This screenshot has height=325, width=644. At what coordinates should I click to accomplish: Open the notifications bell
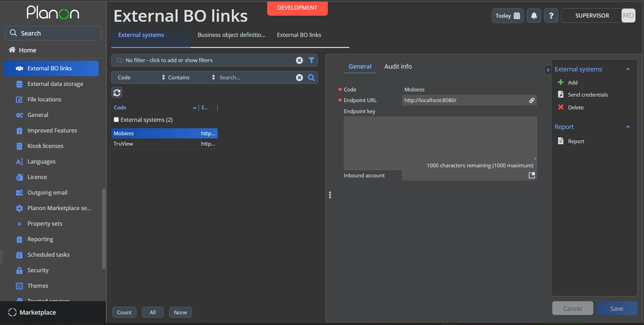click(534, 16)
